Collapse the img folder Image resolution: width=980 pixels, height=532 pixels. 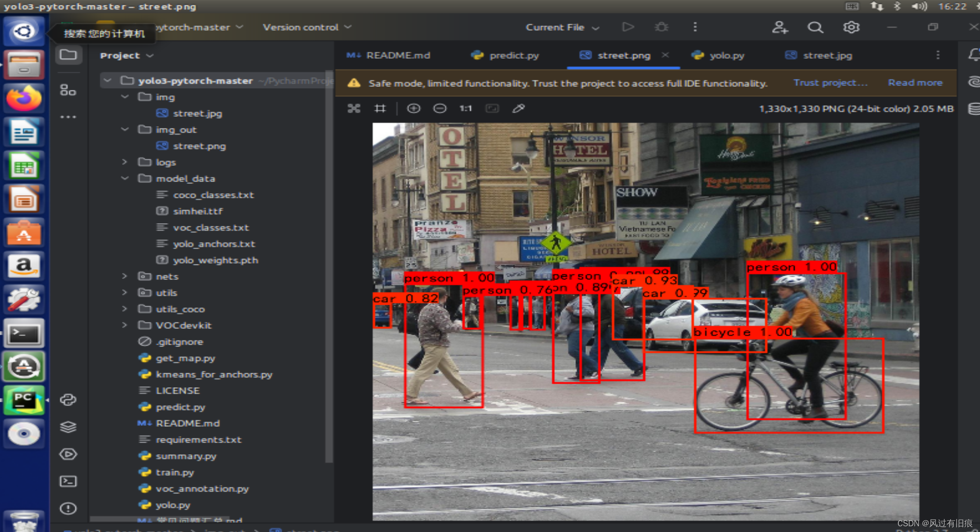pyautogui.click(x=125, y=97)
